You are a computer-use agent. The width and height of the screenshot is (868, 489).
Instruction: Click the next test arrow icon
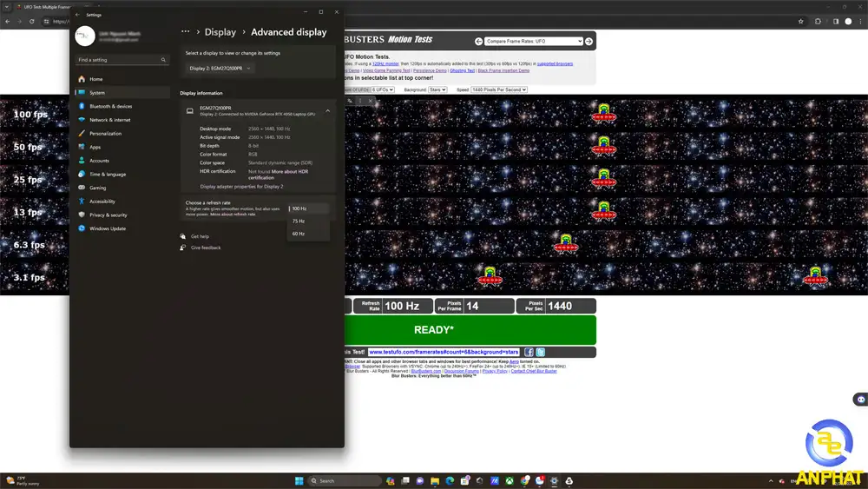click(589, 42)
